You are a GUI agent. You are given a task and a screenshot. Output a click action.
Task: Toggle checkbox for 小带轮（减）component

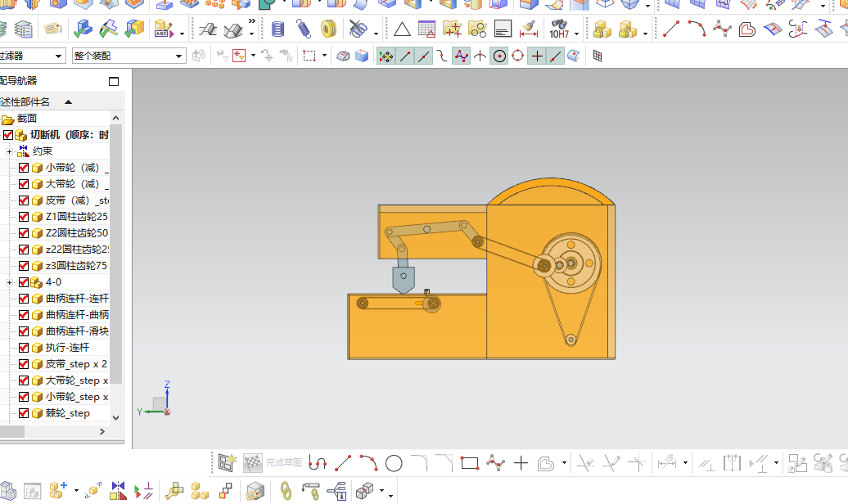pos(23,168)
